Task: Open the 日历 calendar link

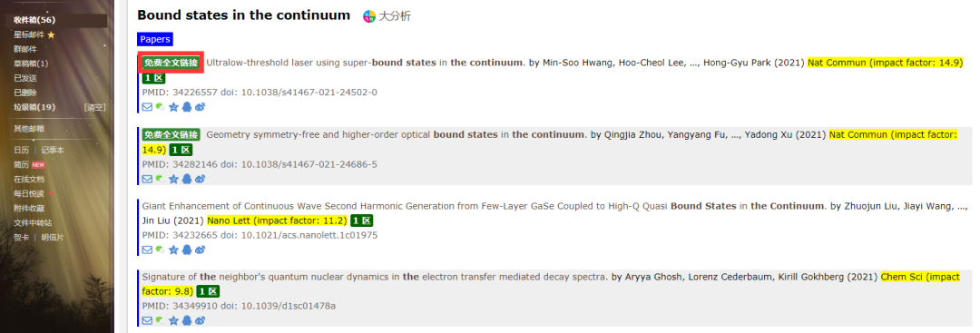Action: [x=21, y=150]
